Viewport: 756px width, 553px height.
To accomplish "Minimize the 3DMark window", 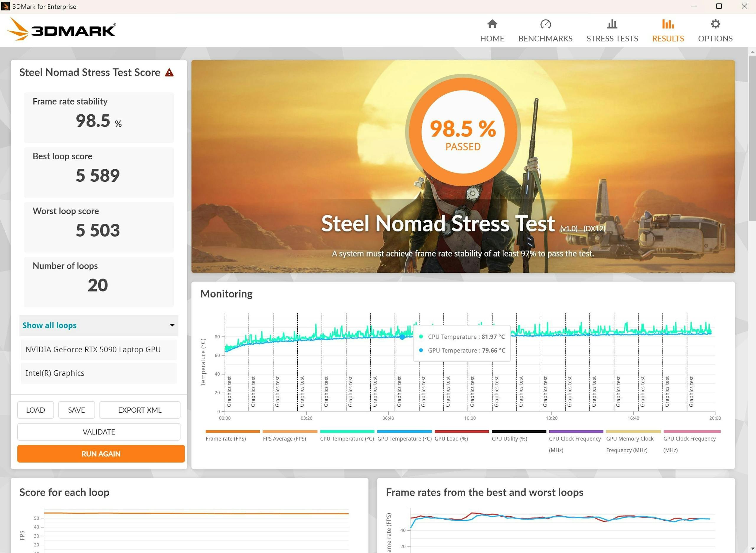I will coord(694,7).
